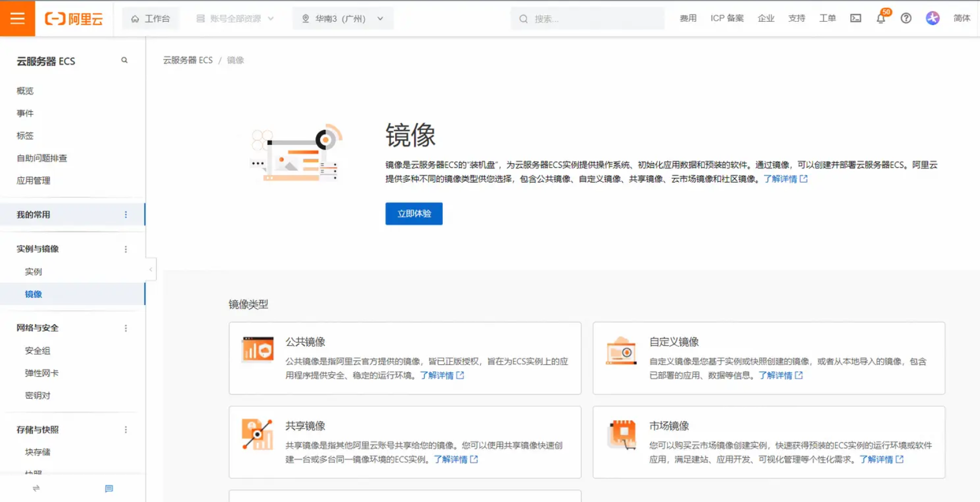Click the 云服务器 ECS breadcrumb link
Screen dimensions: 980x502
pyautogui.click(x=187, y=60)
